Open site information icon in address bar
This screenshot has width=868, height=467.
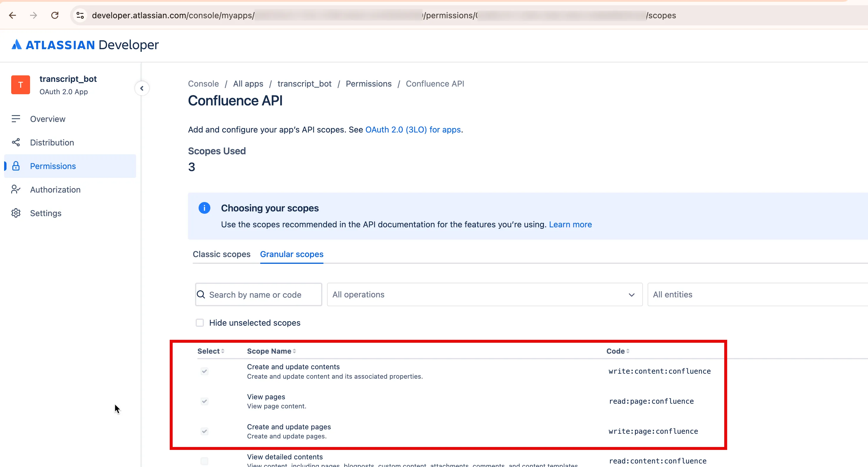[x=80, y=15]
